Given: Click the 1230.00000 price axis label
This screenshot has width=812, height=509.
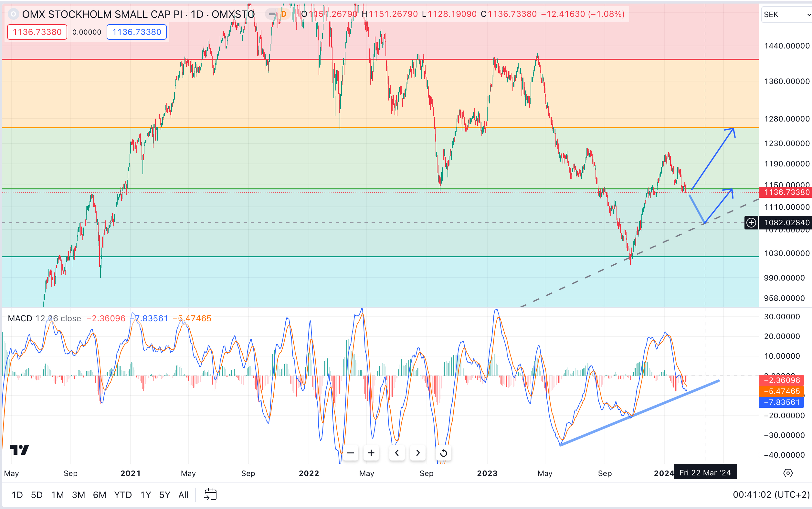Looking at the screenshot, I should (787, 143).
